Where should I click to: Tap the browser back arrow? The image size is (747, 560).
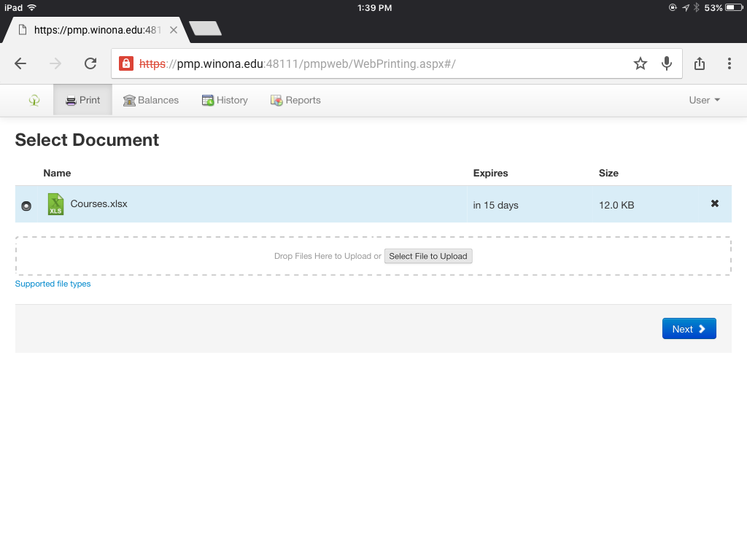(x=20, y=63)
